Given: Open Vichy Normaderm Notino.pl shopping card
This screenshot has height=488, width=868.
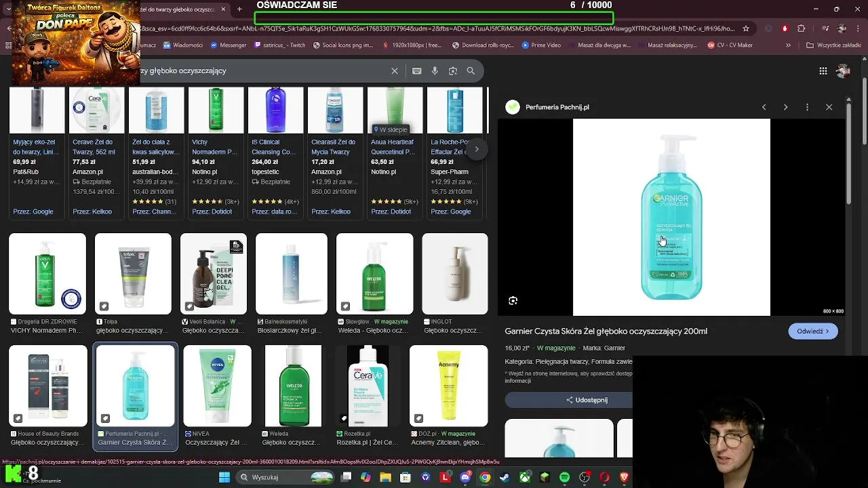Looking at the screenshot, I should (x=216, y=152).
